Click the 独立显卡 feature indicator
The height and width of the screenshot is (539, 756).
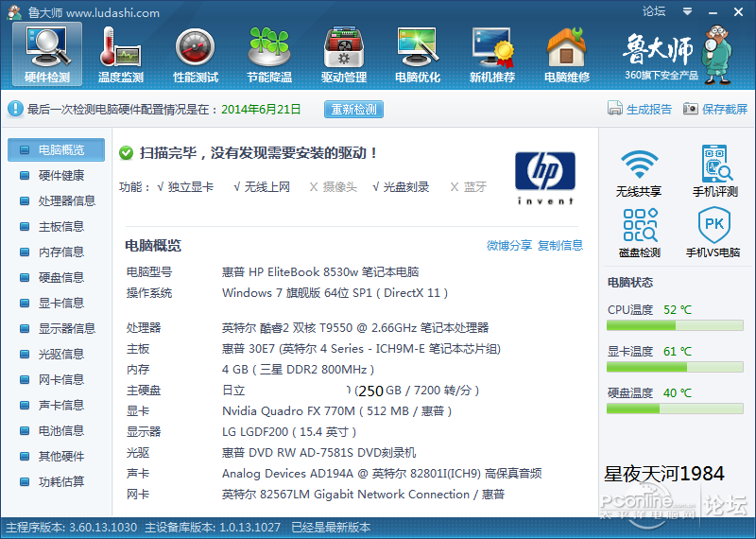185,187
